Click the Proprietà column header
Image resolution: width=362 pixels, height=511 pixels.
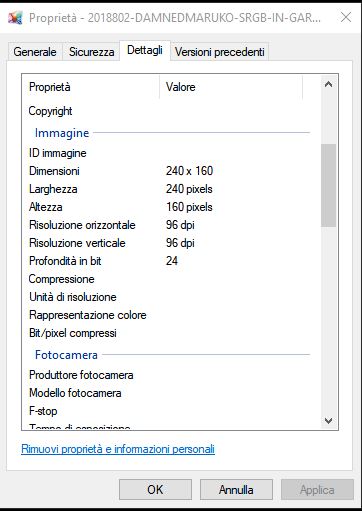click(91, 87)
